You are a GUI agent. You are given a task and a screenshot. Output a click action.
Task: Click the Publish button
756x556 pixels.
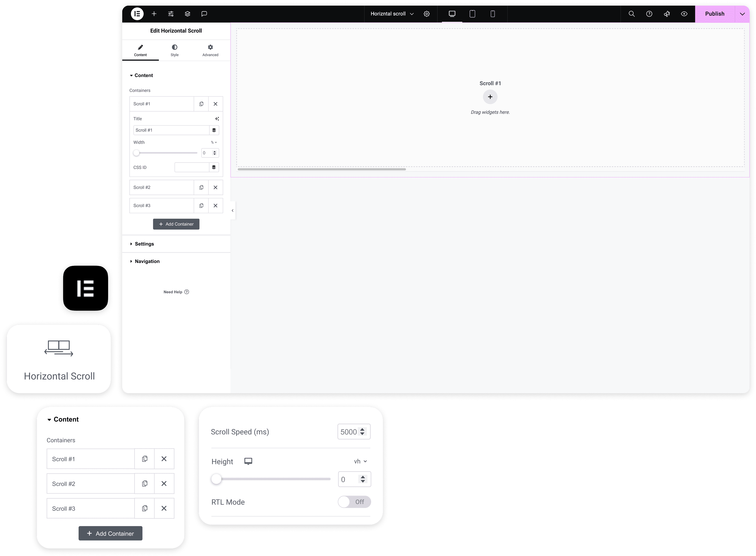715,14
